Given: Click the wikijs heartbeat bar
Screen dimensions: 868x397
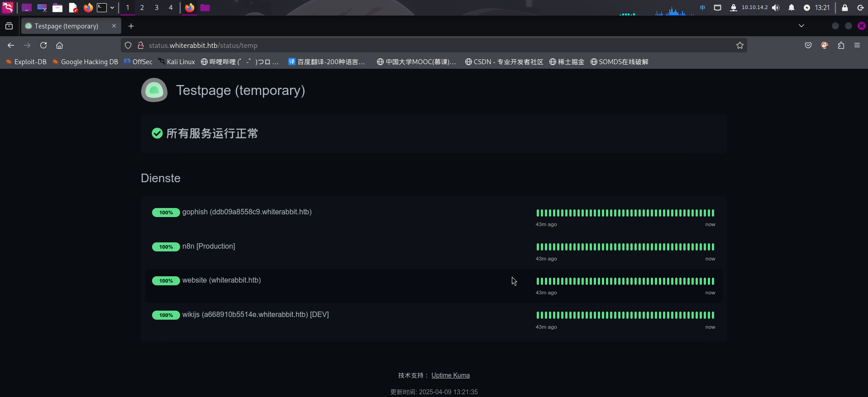Looking at the screenshot, I should click(x=625, y=315).
